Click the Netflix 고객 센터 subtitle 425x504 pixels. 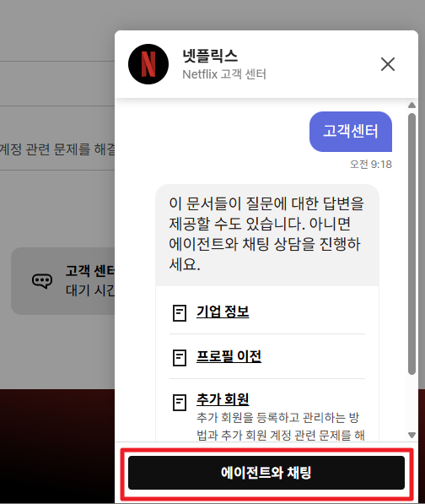pos(224,74)
